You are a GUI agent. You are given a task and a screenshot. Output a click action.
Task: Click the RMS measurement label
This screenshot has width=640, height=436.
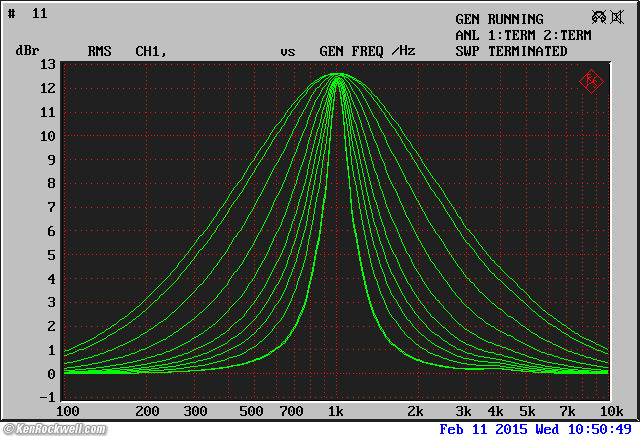(x=99, y=51)
